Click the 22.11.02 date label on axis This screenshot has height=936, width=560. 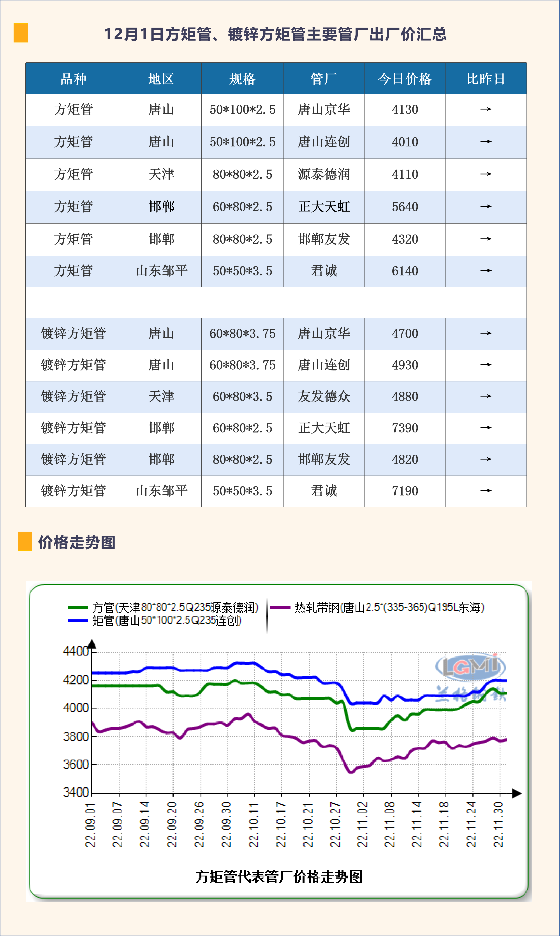[362, 825]
